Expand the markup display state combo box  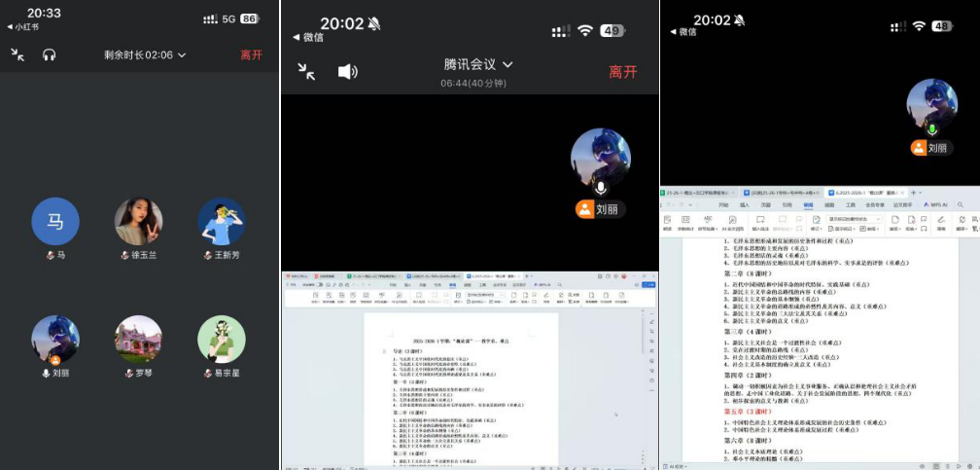855,219
